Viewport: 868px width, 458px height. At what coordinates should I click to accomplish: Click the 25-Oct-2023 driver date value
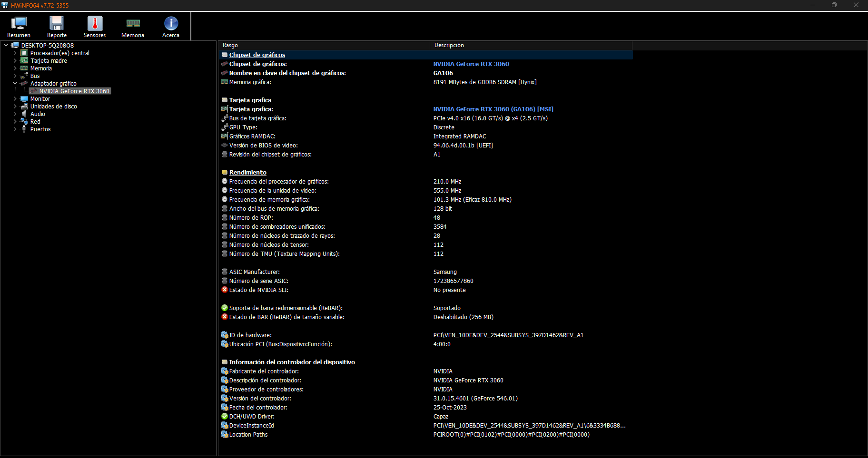[450, 407]
